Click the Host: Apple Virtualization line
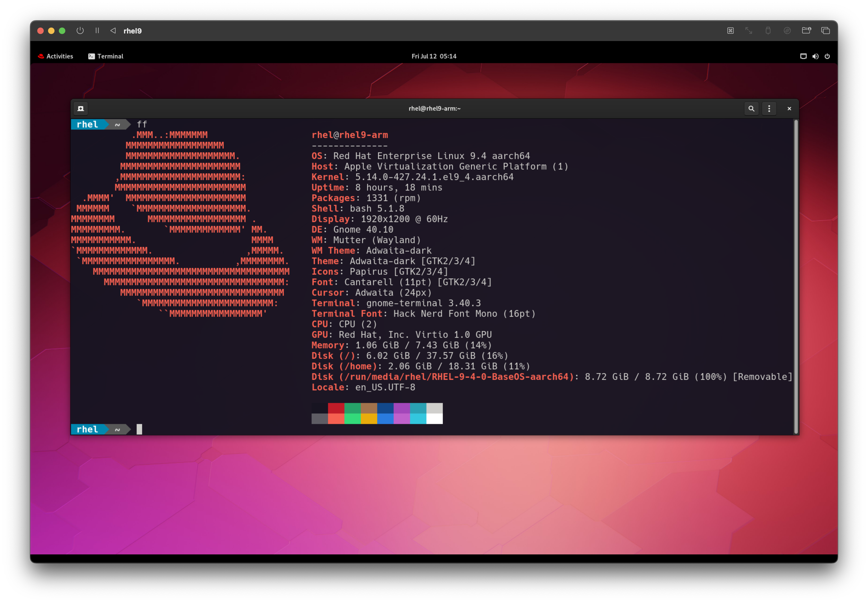 tap(440, 167)
